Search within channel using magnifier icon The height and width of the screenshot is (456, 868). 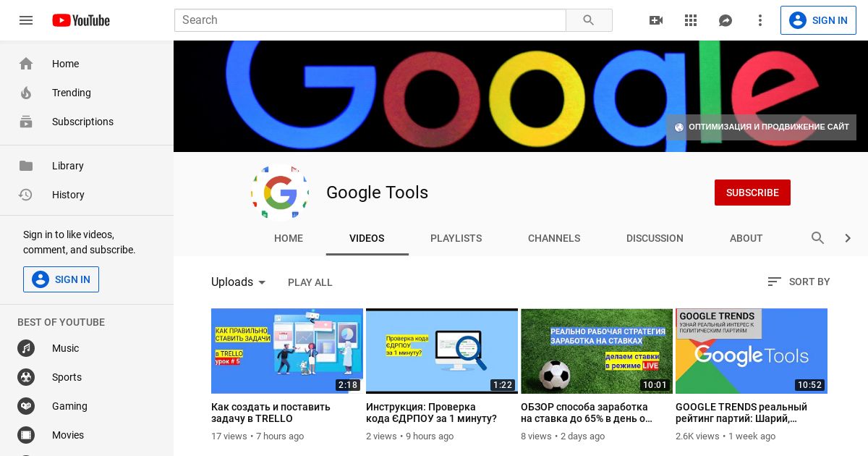(818, 238)
